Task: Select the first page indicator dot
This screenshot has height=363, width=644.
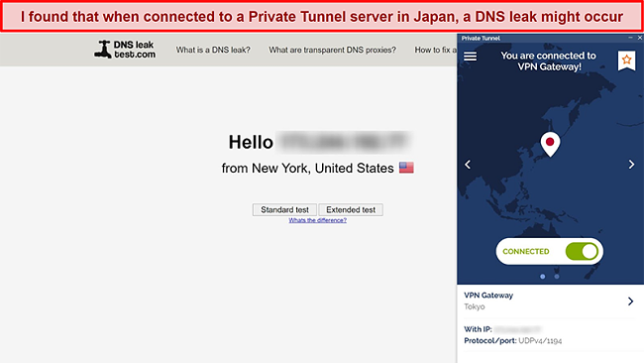Action: coord(543,277)
